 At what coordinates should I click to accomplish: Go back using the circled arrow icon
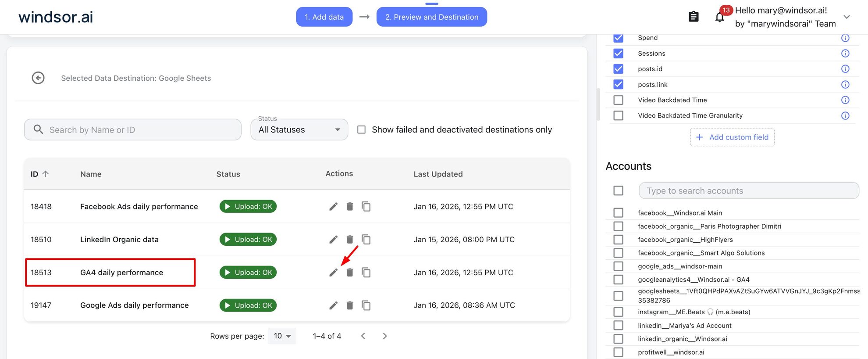(38, 78)
